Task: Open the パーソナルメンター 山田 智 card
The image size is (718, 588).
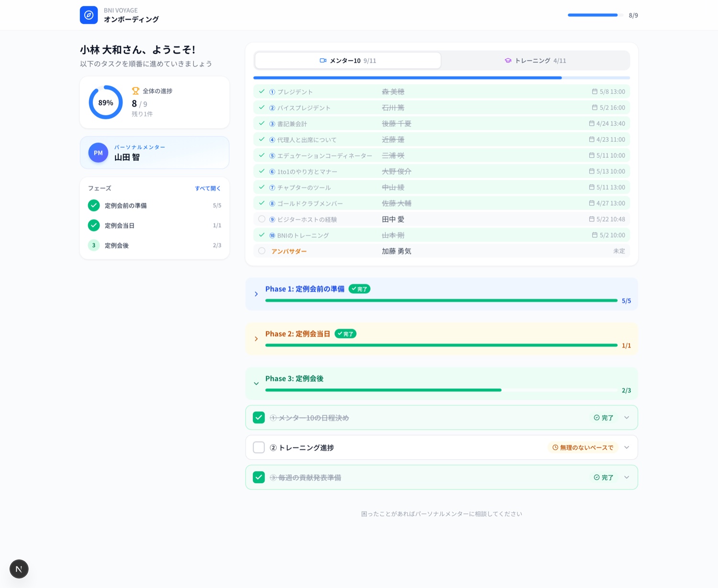Action: (x=155, y=153)
